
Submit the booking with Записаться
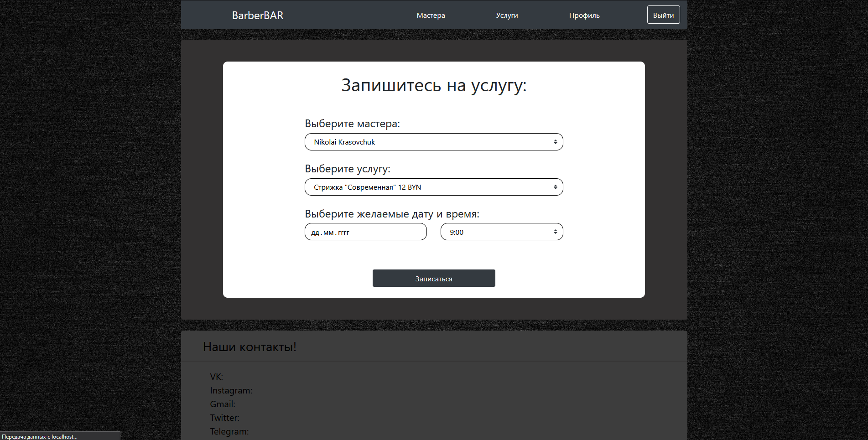433,278
